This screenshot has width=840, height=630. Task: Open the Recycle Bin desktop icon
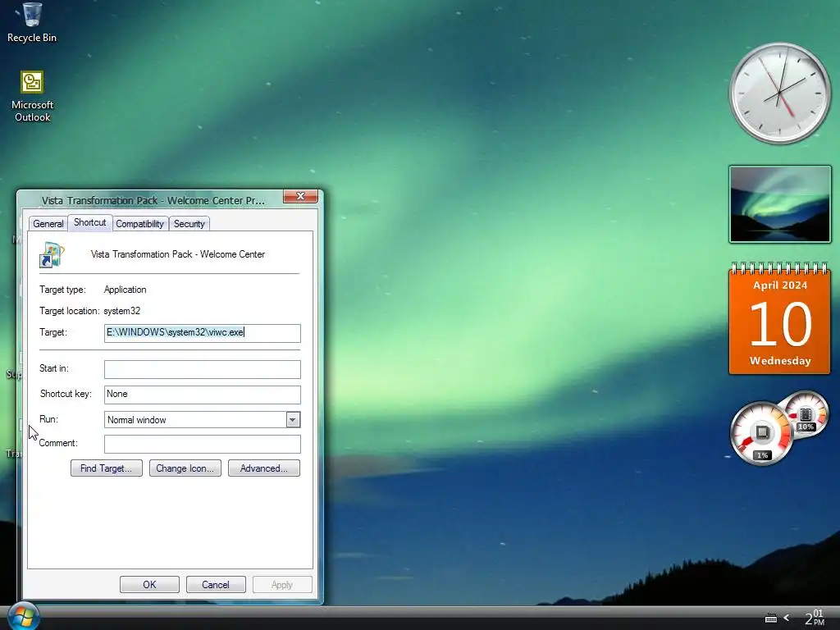(32, 22)
